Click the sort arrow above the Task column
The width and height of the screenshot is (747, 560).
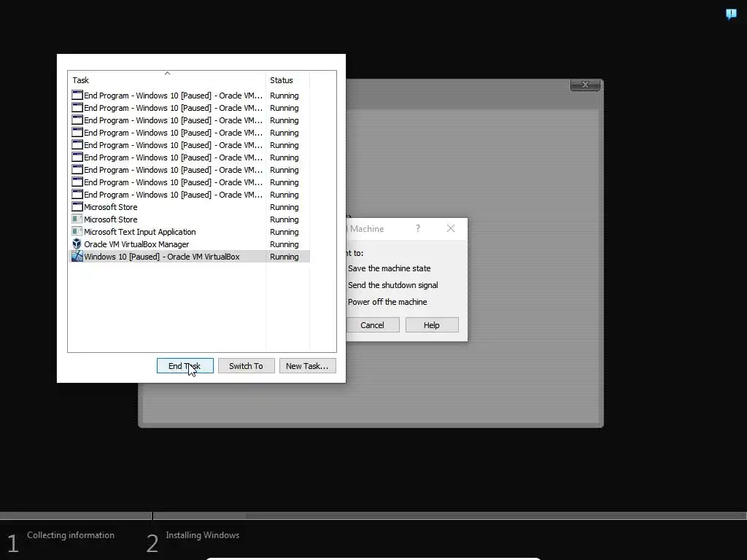(x=167, y=74)
